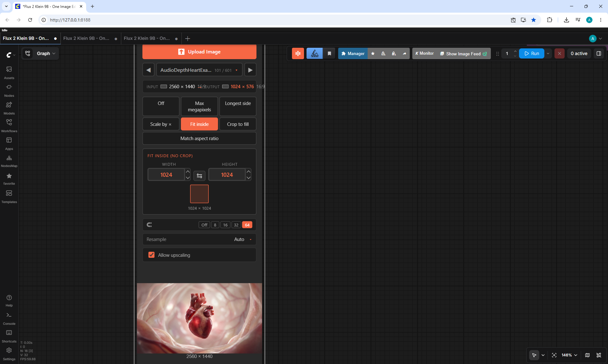The image size is (608, 364).
Task: Click the Match aspect ratio button
Action: 199,139
